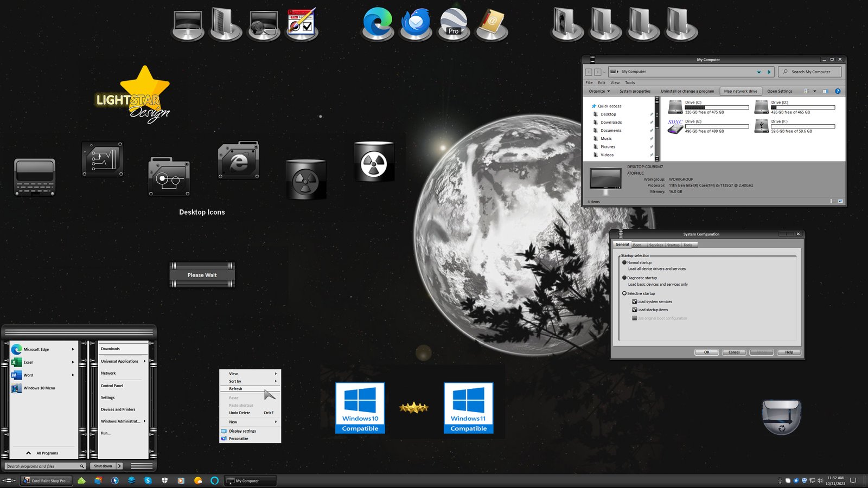Click Cancel in System Configuration
This screenshot has height=488, width=868.
[734, 352]
